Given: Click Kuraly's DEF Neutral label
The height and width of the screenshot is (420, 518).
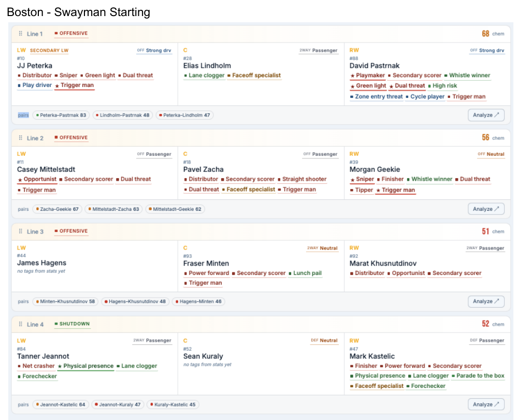Looking at the screenshot, I should pos(324,340).
